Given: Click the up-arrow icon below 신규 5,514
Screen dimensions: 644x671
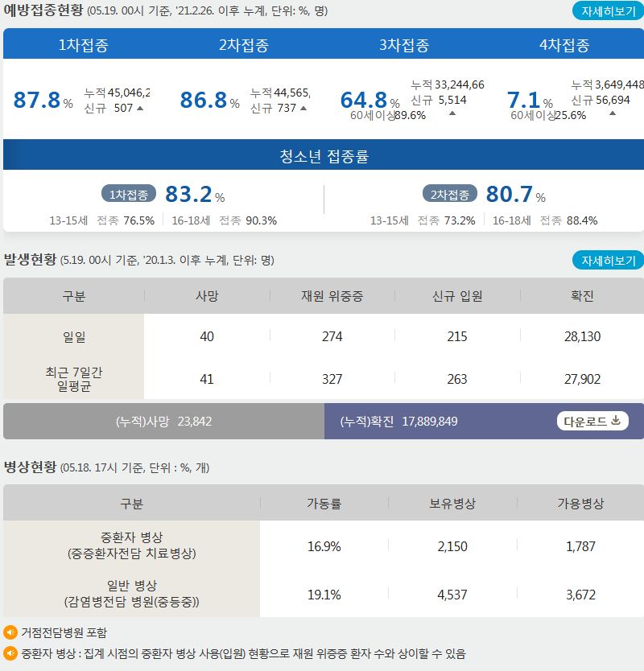Looking at the screenshot, I should click(452, 113).
